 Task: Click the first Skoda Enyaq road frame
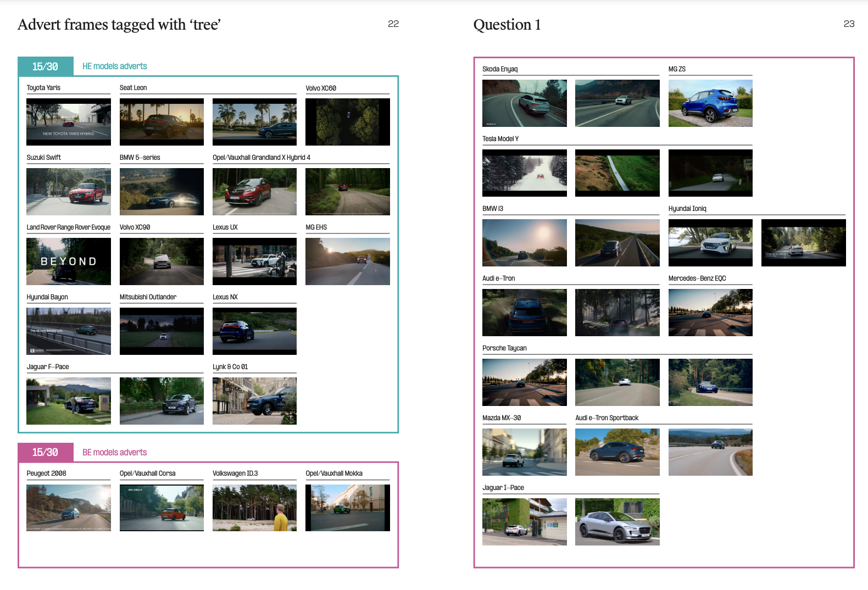click(525, 103)
